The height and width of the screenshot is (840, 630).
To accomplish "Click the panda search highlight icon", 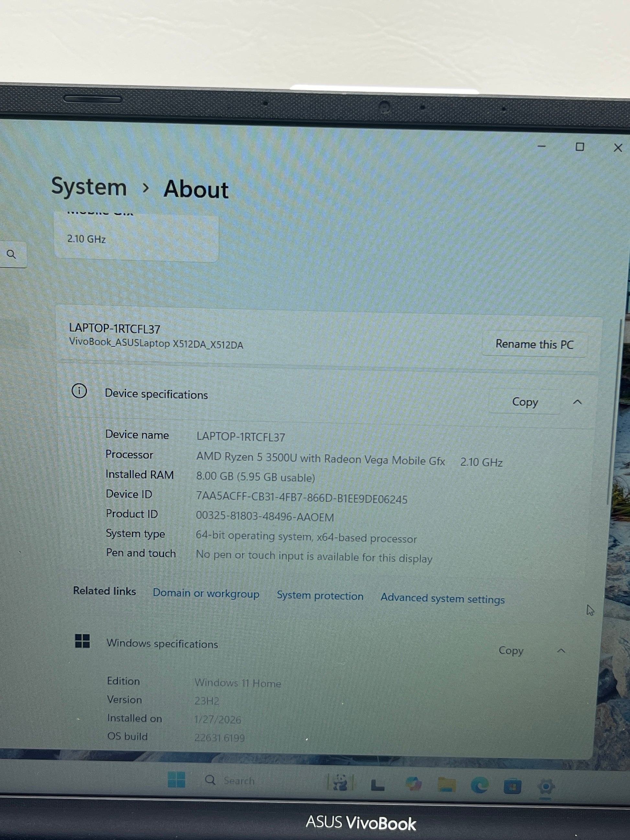I will point(340,782).
